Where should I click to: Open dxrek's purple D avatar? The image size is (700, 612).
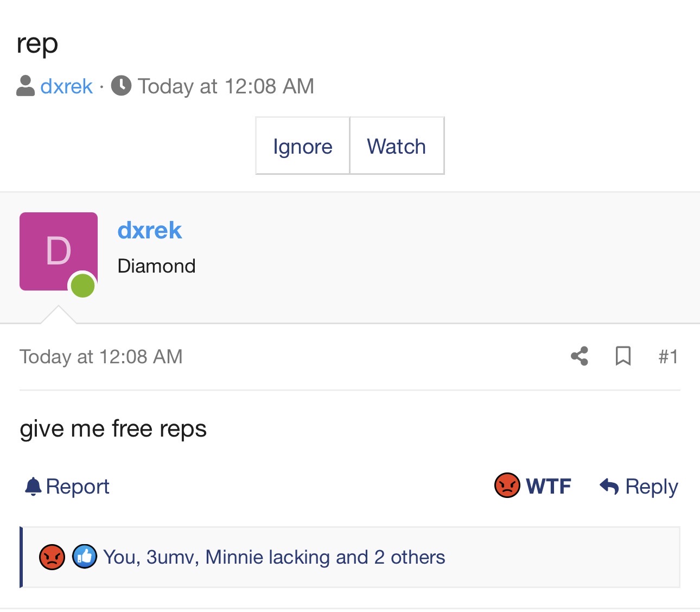pos(59,251)
